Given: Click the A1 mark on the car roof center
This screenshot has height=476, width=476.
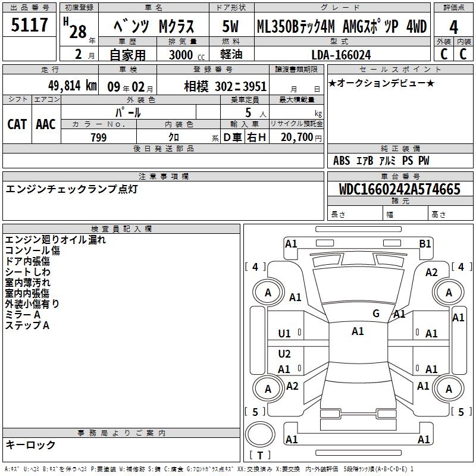Looking at the screenshot, I should coord(358,331).
